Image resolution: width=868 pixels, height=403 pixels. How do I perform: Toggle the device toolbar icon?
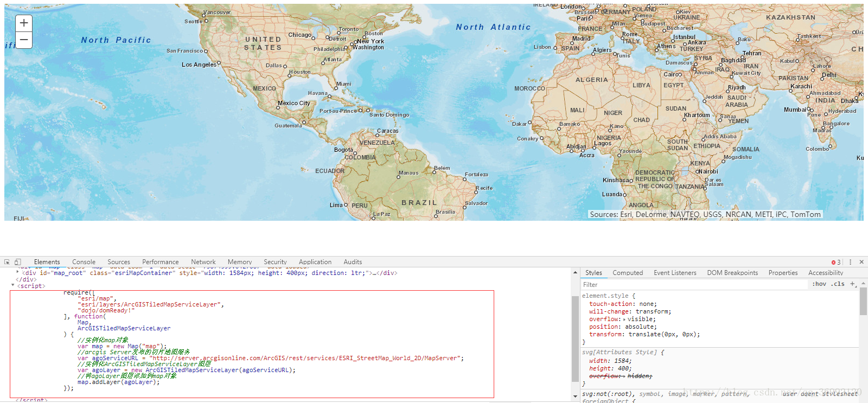point(17,262)
